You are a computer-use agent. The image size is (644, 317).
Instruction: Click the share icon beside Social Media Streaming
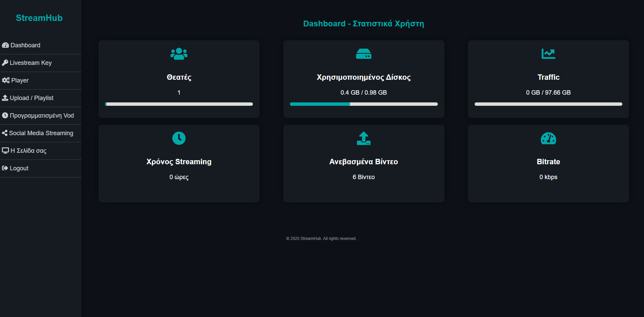coord(5,133)
